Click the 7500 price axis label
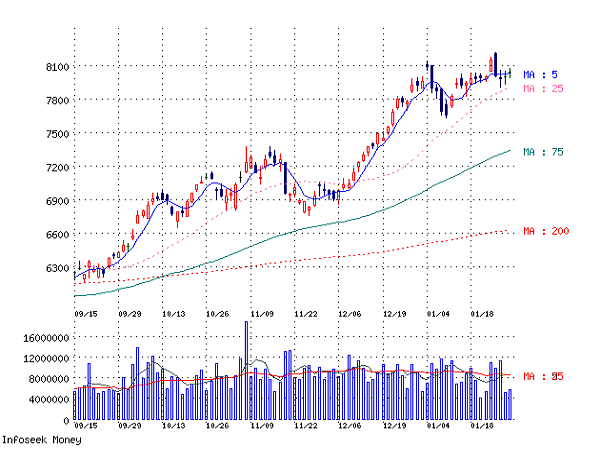The image size is (600, 460). click(x=57, y=134)
